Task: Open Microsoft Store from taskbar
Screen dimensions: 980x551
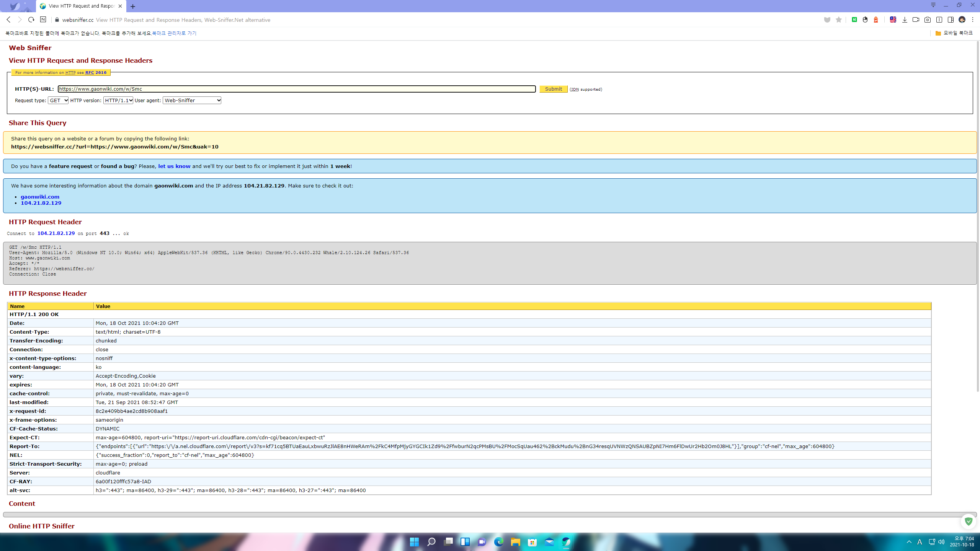Action: pos(532,542)
